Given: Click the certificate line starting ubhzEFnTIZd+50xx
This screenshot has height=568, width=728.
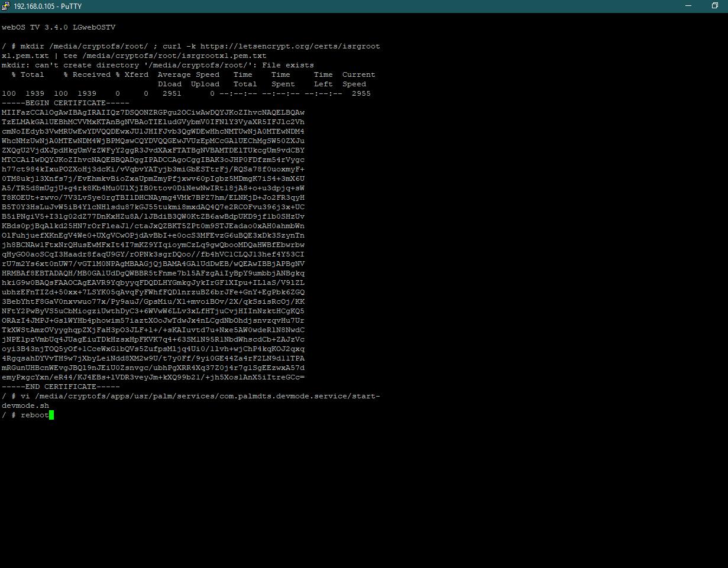Looking at the screenshot, I should click(x=153, y=292).
